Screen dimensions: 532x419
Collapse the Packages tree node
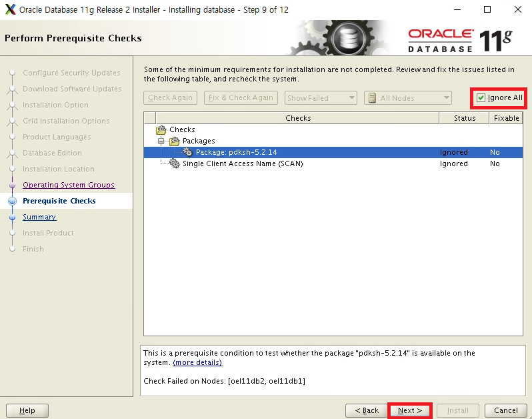click(x=161, y=141)
